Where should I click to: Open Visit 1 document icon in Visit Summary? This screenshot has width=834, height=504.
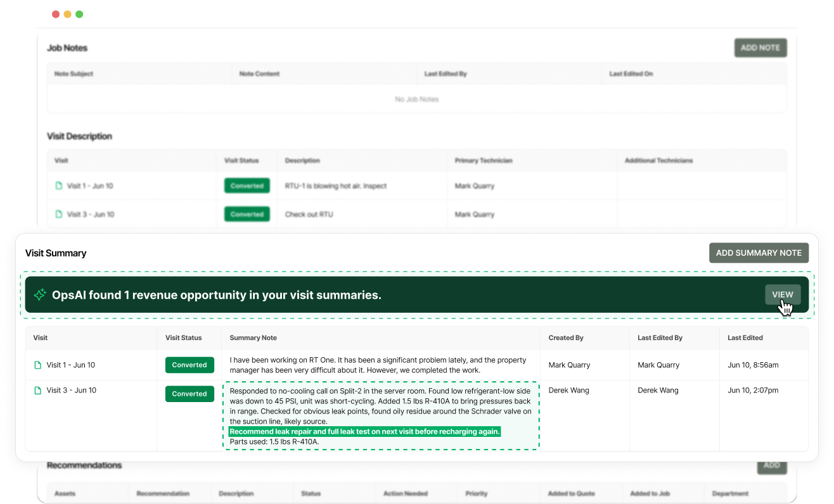pyautogui.click(x=38, y=365)
